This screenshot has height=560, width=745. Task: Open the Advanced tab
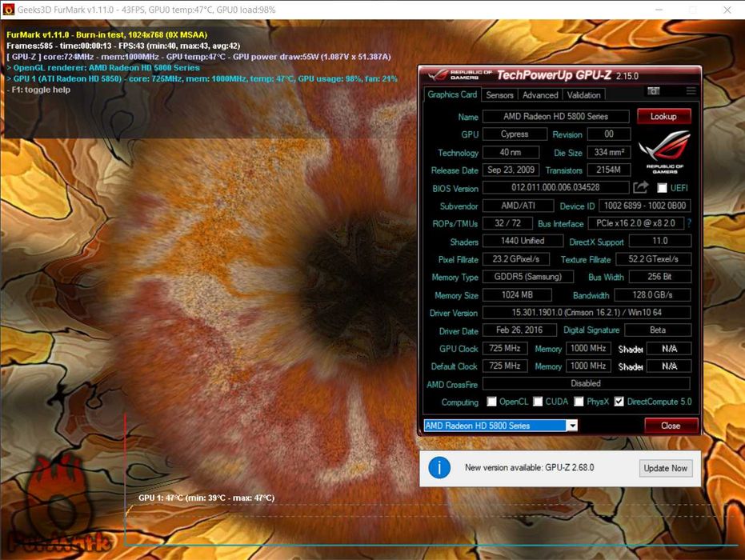click(x=540, y=95)
